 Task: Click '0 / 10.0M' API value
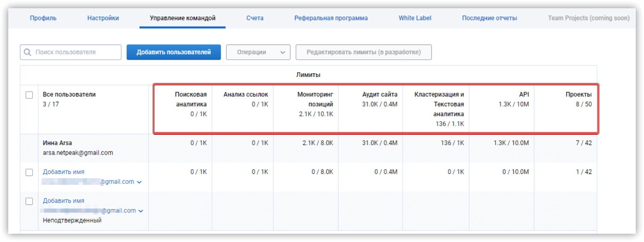click(x=516, y=172)
